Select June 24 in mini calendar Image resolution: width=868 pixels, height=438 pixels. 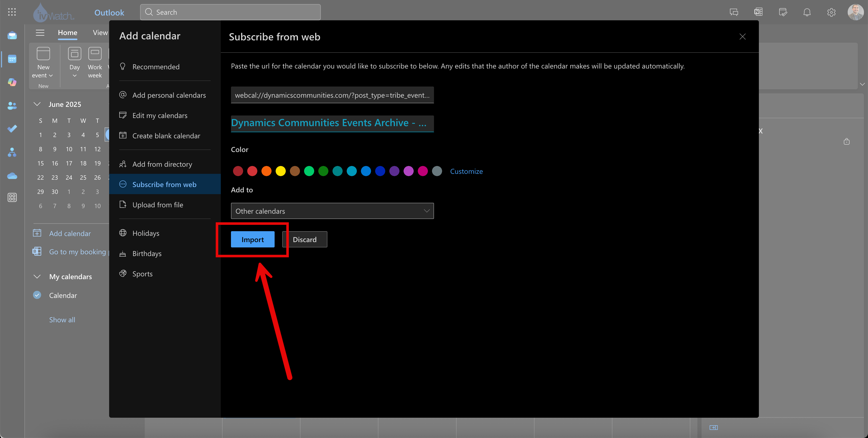(x=69, y=177)
